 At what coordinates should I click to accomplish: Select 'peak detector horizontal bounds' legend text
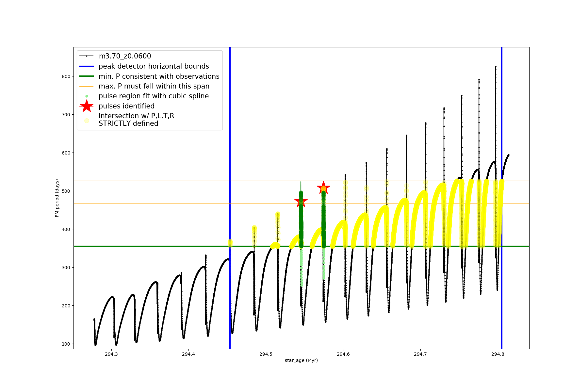(154, 66)
